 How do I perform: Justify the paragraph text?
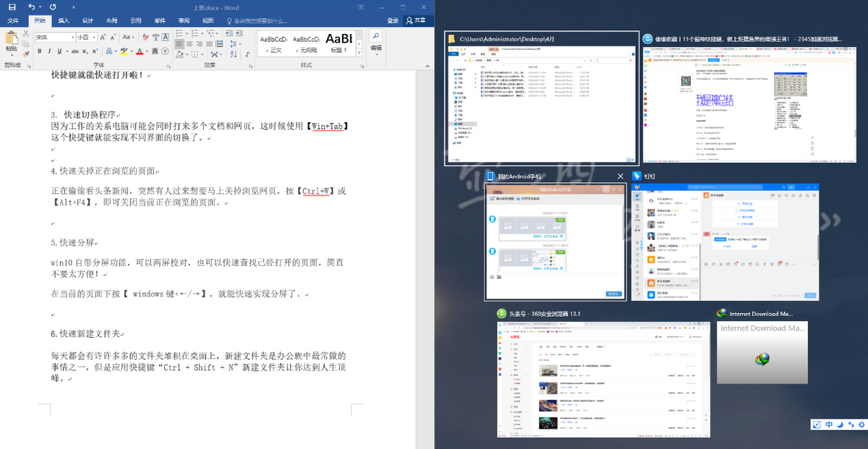click(209, 44)
